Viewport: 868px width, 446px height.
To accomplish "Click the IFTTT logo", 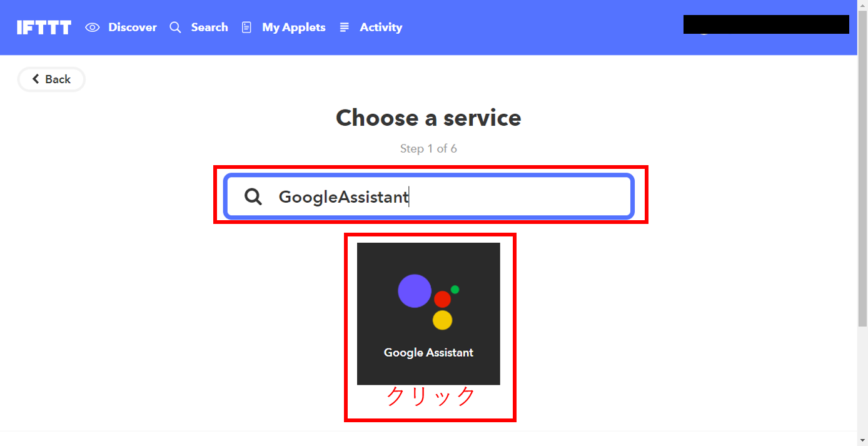I will click(44, 28).
